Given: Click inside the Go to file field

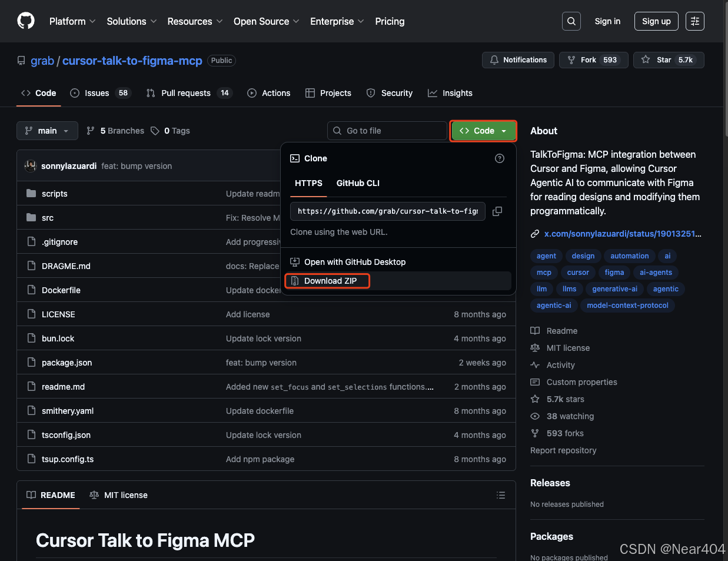Looking at the screenshot, I should (387, 131).
